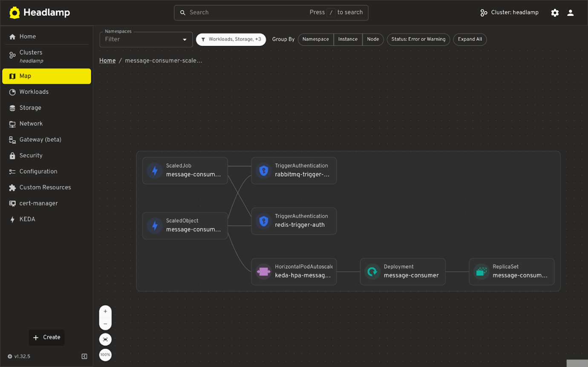Open Gateway (beta) in the sidebar

click(x=47, y=140)
